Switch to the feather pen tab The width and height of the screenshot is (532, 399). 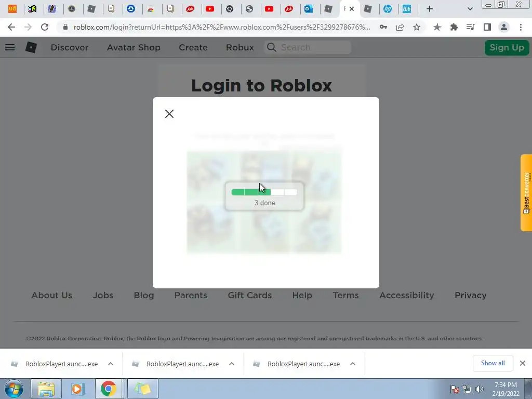click(52, 9)
